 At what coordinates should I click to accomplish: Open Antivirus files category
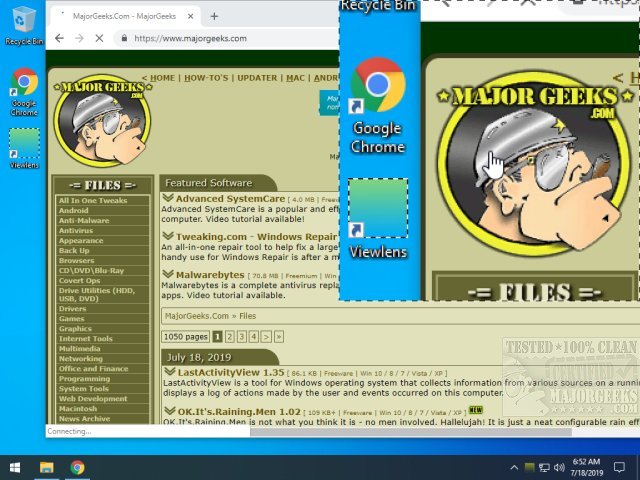pos(103,231)
